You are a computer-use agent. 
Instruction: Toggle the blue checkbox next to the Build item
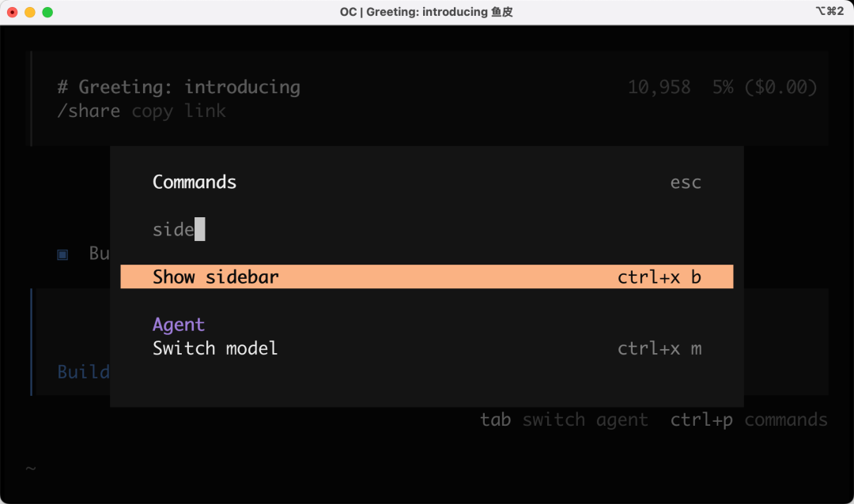point(62,254)
